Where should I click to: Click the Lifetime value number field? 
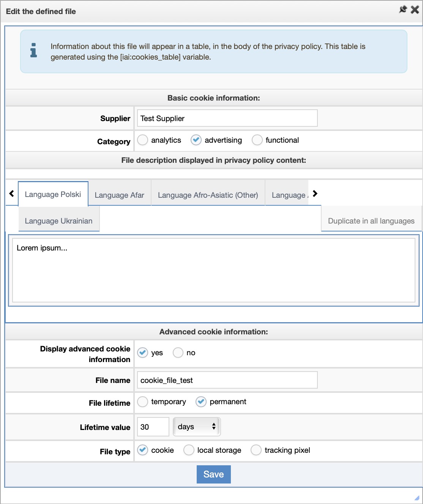[153, 427]
